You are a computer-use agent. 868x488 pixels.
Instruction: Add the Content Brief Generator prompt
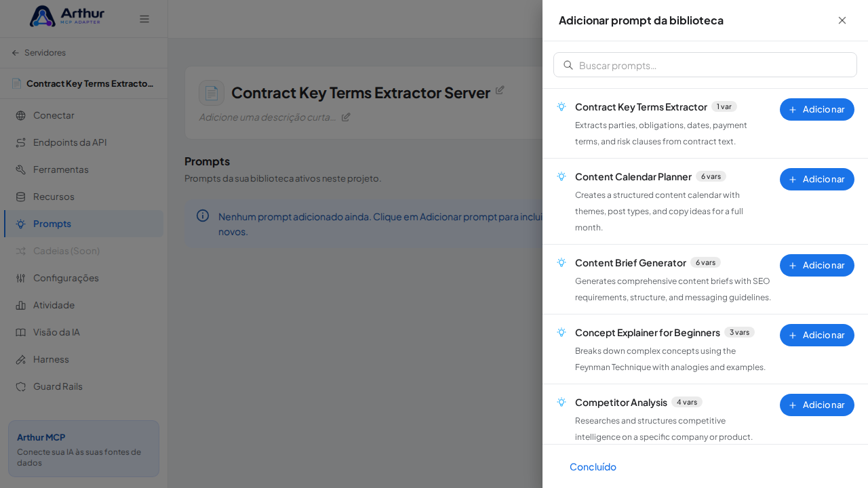click(817, 265)
